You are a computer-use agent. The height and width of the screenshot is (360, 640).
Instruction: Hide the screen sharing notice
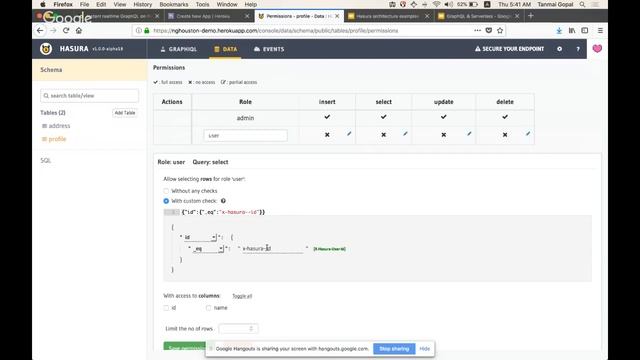[424, 349]
